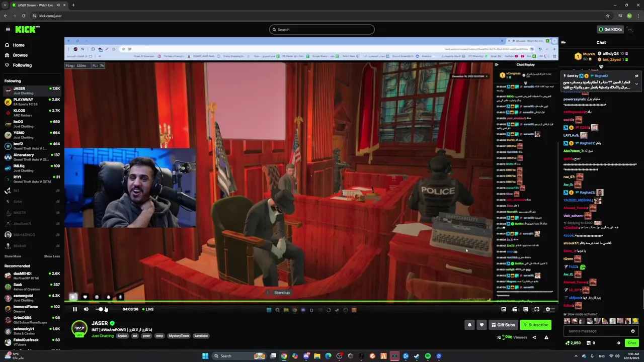Open the emoji picker in chat
The width and height of the screenshot is (644, 362).
click(633, 331)
